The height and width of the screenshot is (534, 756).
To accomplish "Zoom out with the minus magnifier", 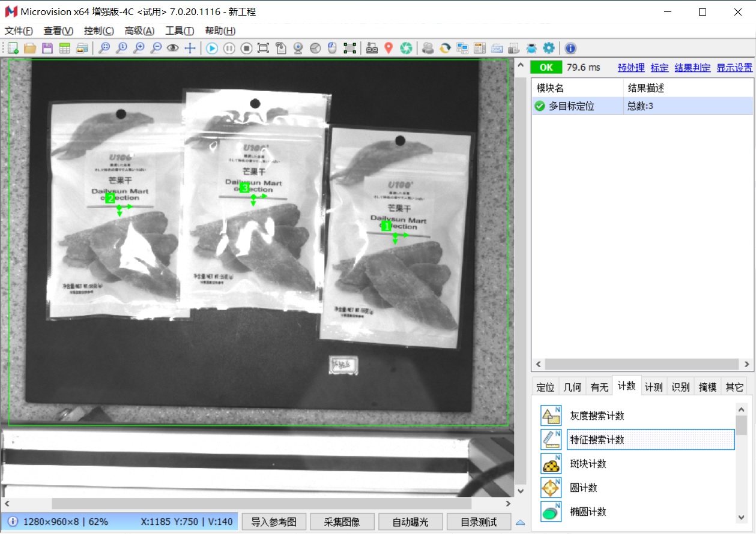I will pyautogui.click(x=156, y=49).
